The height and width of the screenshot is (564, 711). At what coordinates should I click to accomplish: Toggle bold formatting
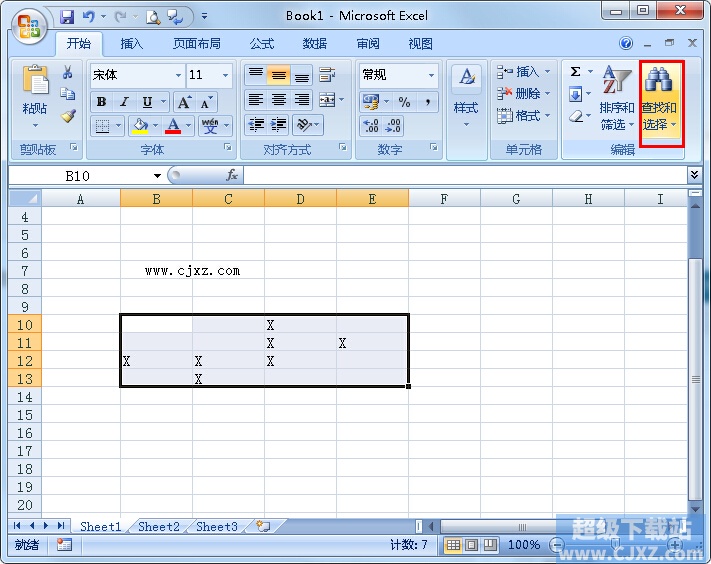[x=102, y=102]
